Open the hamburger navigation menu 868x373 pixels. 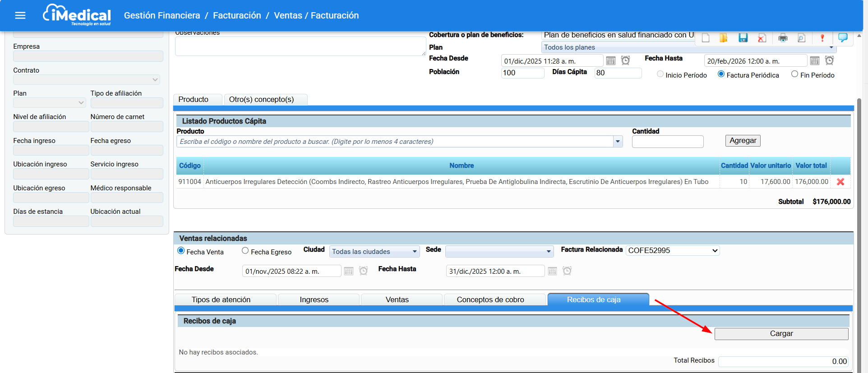tap(20, 16)
